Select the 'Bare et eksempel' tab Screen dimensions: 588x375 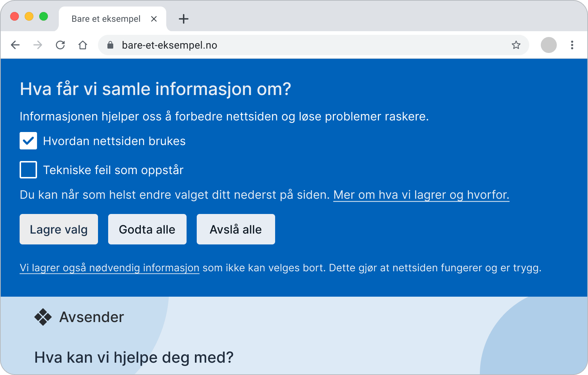(x=113, y=19)
